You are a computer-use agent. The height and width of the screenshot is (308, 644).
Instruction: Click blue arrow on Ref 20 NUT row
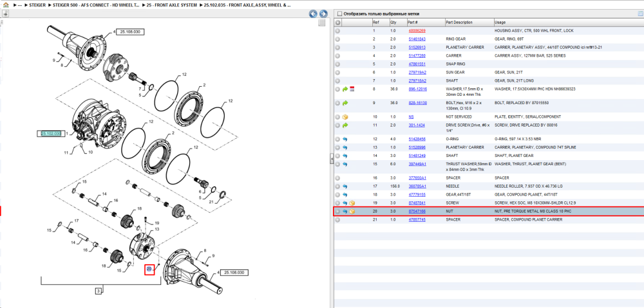click(x=345, y=212)
